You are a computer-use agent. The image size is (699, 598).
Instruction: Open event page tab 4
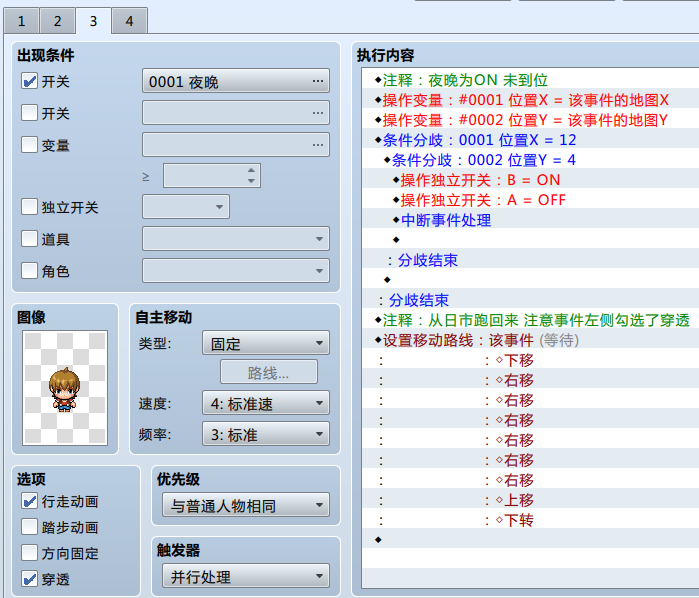[129, 21]
